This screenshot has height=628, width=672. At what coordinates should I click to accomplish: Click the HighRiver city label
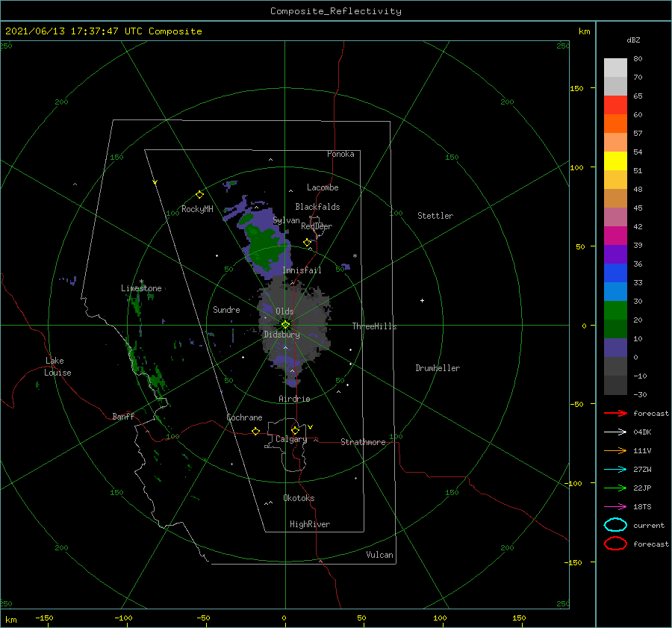pyautogui.click(x=310, y=524)
